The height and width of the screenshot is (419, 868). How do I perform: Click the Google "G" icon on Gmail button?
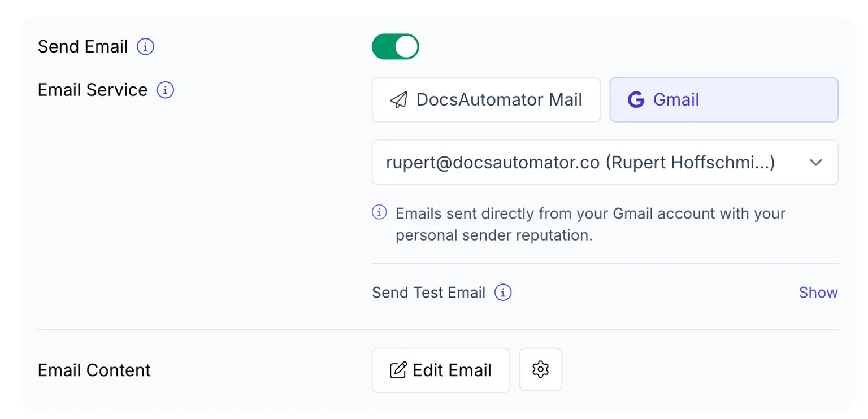point(636,99)
